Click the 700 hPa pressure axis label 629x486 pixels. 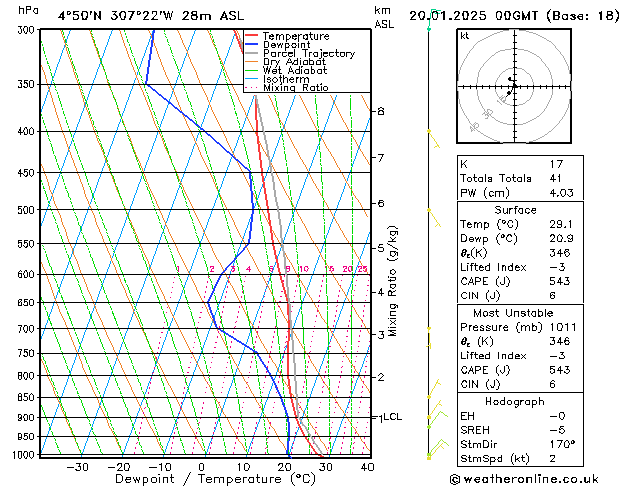click(28, 329)
